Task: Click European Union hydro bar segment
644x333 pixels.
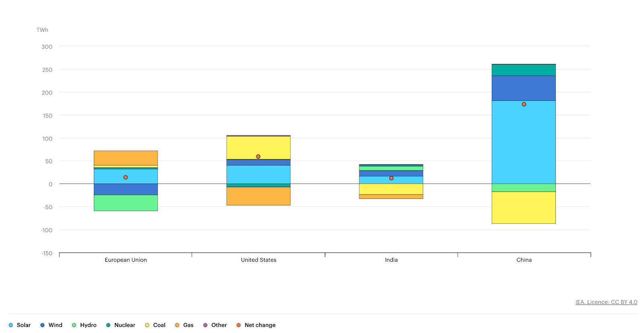Action: (x=126, y=203)
